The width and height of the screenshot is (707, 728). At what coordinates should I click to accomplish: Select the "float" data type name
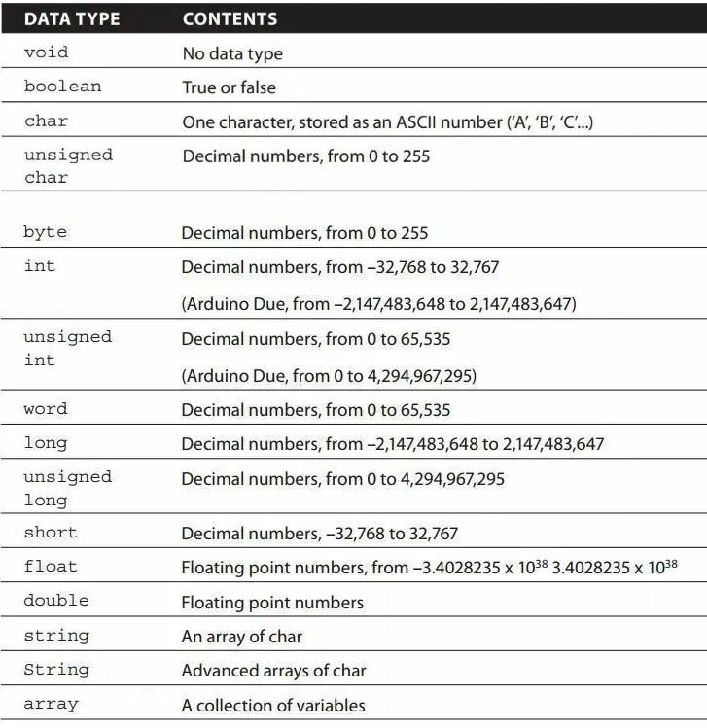click(x=51, y=566)
